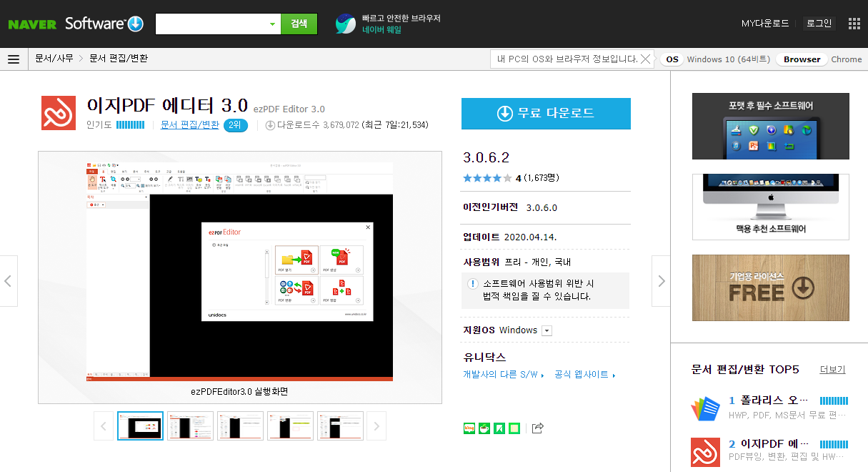The width and height of the screenshot is (868, 472).
Task: Click the 2위 rank badge
Action: (x=236, y=125)
